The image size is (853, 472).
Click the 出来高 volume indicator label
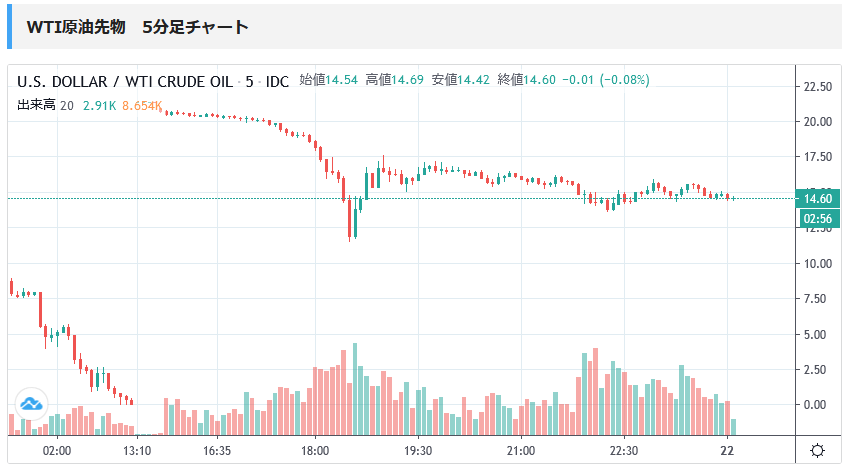point(36,105)
